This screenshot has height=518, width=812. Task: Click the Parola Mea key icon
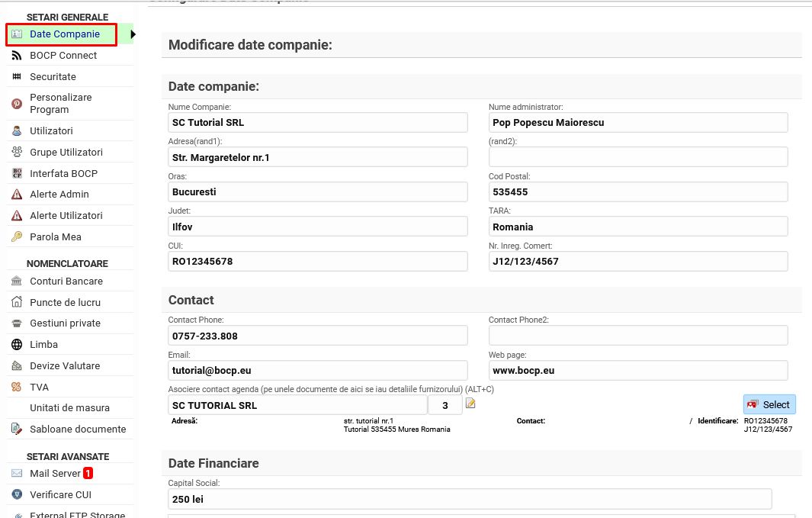tap(17, 237)
